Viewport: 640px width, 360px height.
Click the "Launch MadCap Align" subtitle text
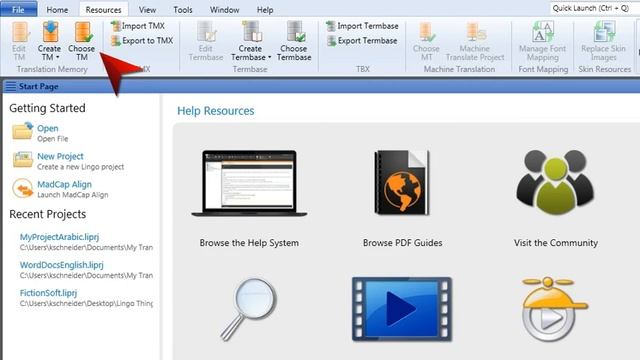click(x=73, y=195)
